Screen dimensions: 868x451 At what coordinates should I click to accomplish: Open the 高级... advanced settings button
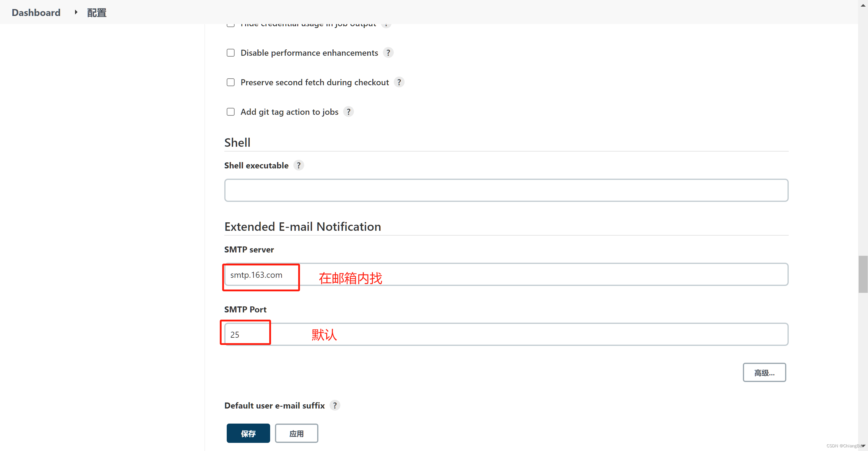coord(764,373)
